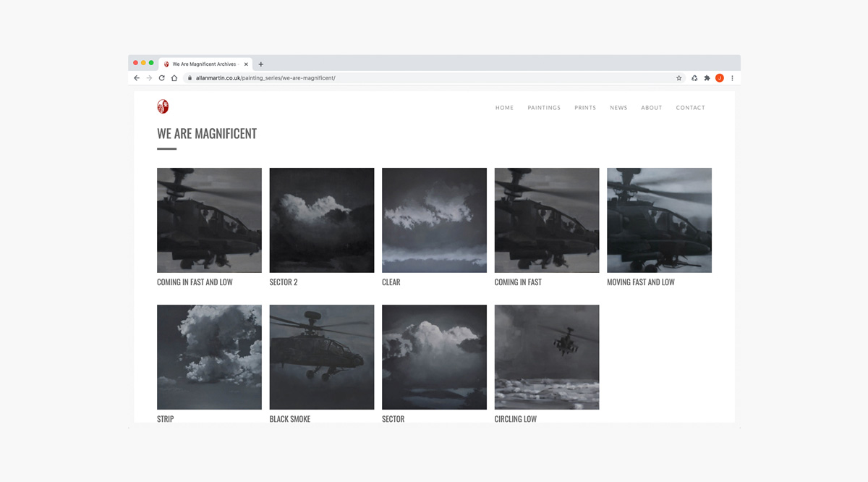Click the recycle-style extension icon
This screenshot has width=868, height=482.
(694, 78)
